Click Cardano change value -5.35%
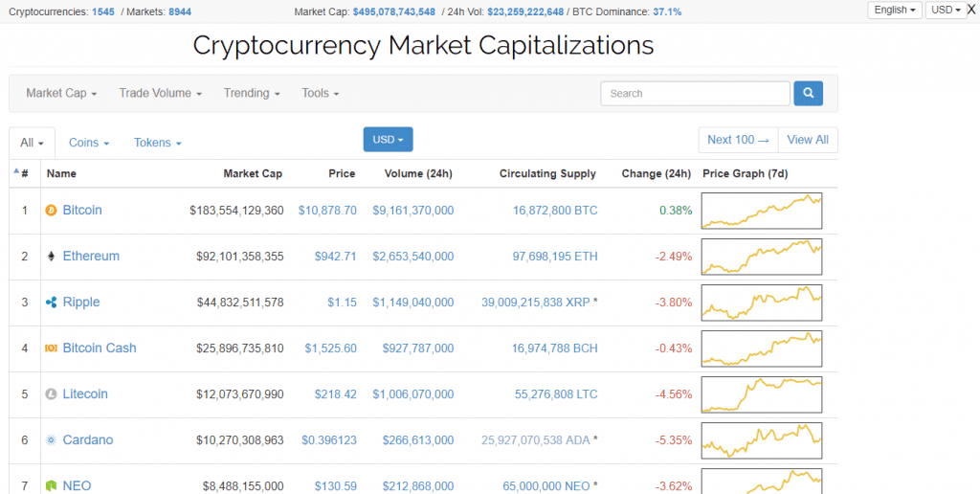 tap(674, 440)
